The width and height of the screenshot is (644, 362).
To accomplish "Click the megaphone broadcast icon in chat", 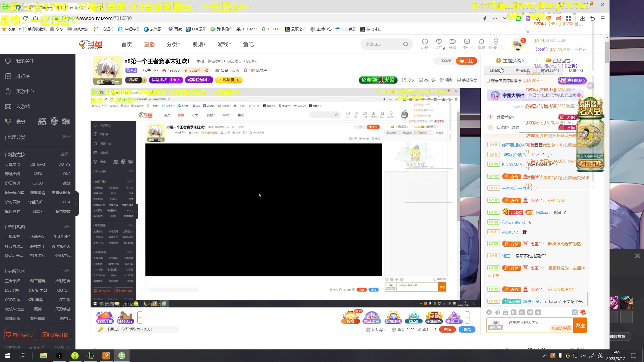I will [x=497, y=312].
